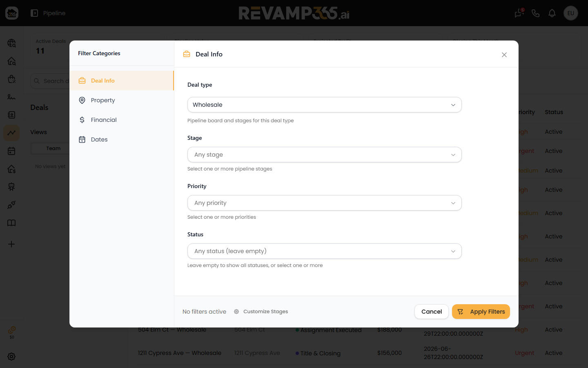Click the 1211 Cypress Ave — Wholesale deal

click(180, 353)
